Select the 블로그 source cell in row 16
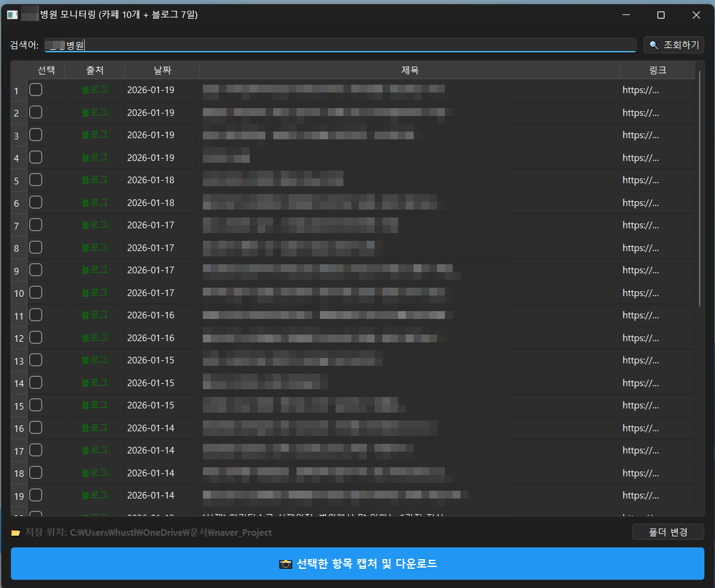715x588 pixels. [94, 428]
